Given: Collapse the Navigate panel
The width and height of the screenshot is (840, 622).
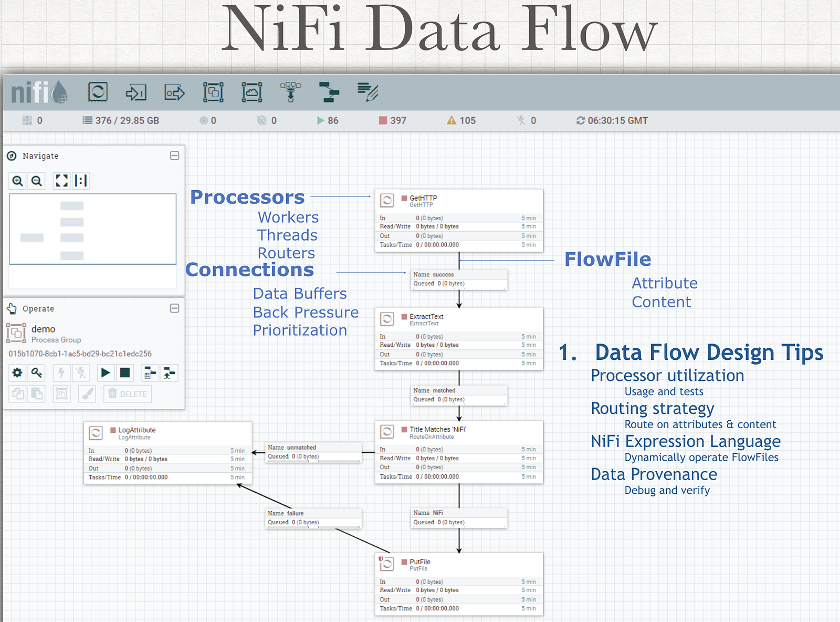Looking at the screenshot, I should click(x=175, y=155).
